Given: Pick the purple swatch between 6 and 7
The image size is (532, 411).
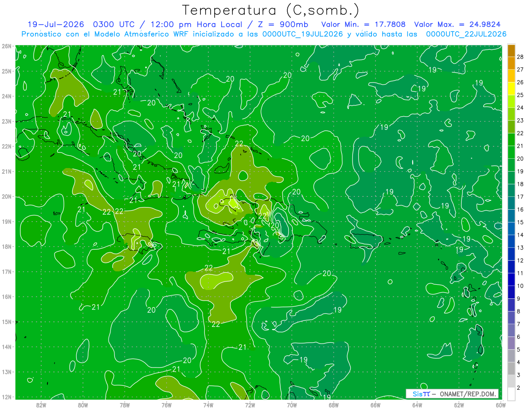Looking at the screenshot, I should click(x=511, y=330).
